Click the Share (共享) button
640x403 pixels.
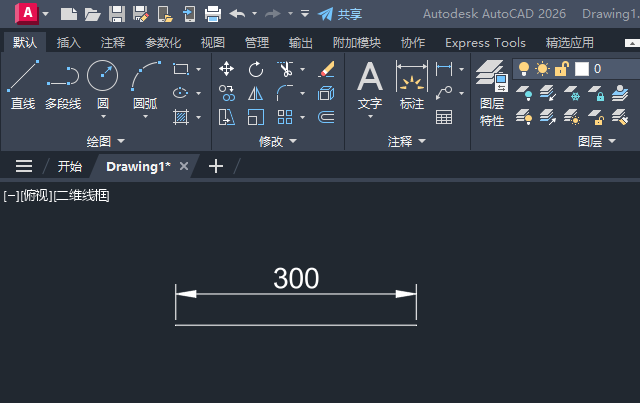340,14
